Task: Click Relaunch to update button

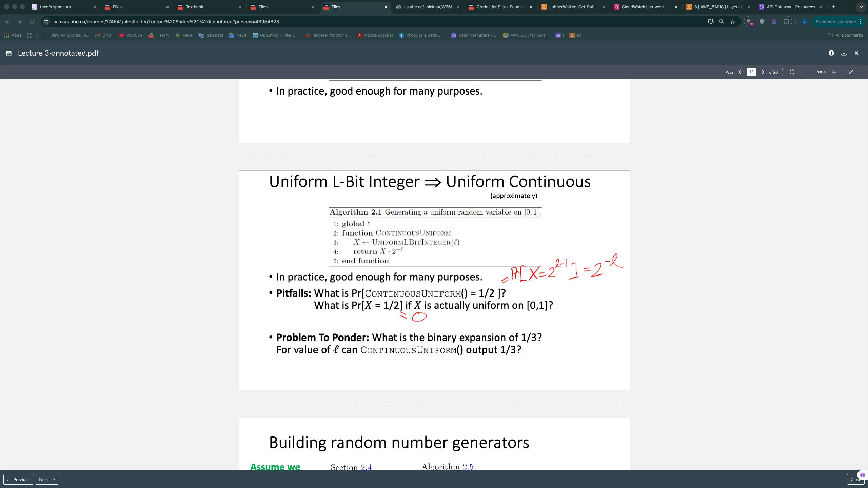Action: 836,22
